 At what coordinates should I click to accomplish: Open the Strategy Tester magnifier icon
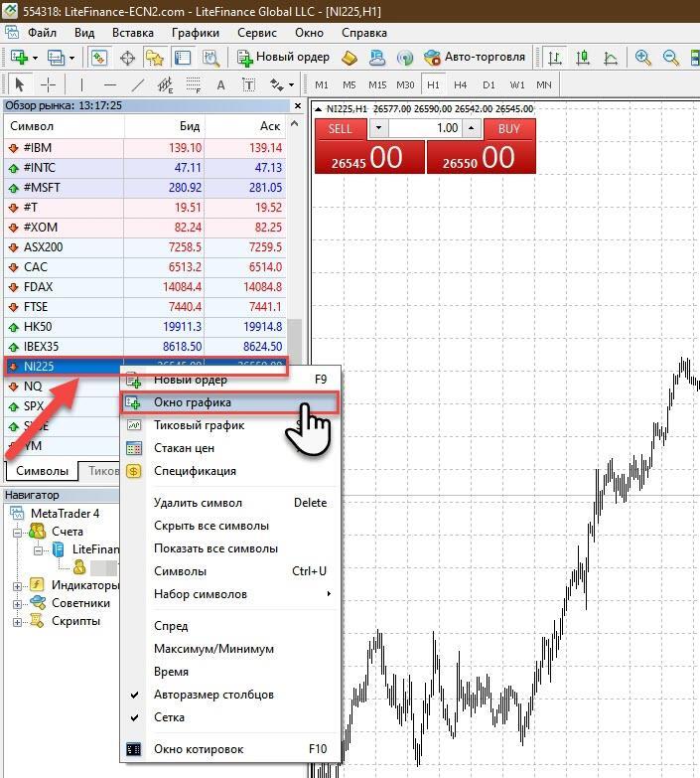tap(211, 58)
